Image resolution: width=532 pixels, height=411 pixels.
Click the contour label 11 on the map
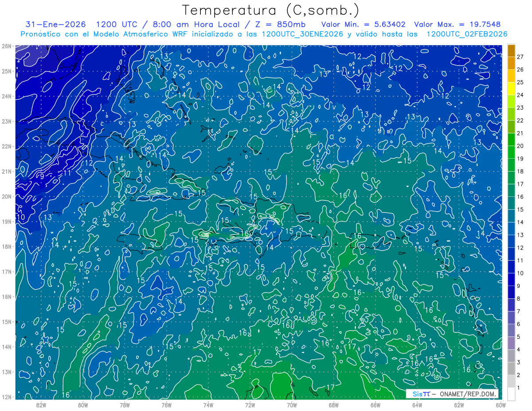[67, 173]
